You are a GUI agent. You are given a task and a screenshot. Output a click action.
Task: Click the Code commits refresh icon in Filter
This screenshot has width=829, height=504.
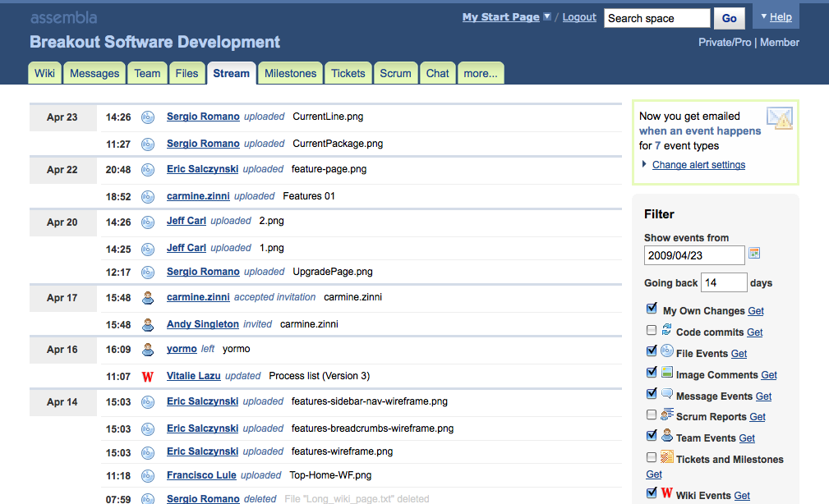click(666, 330)
